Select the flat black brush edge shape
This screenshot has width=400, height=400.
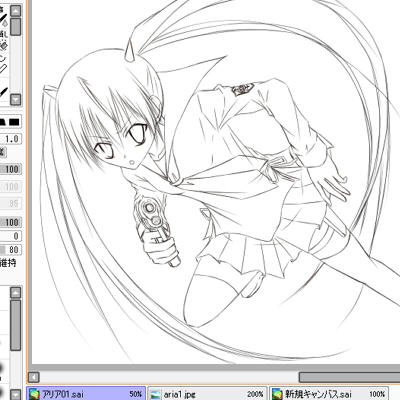coord(14,122)
